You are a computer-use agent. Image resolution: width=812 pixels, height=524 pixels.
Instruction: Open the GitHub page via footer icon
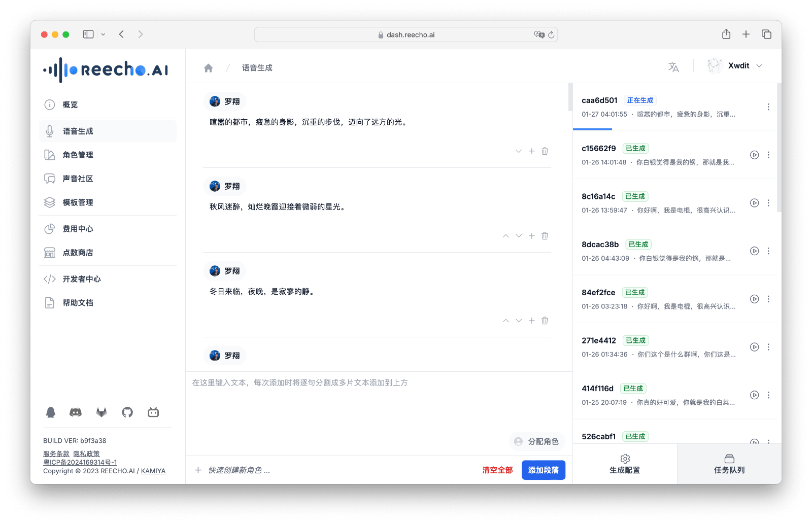[x=127, y=412]
